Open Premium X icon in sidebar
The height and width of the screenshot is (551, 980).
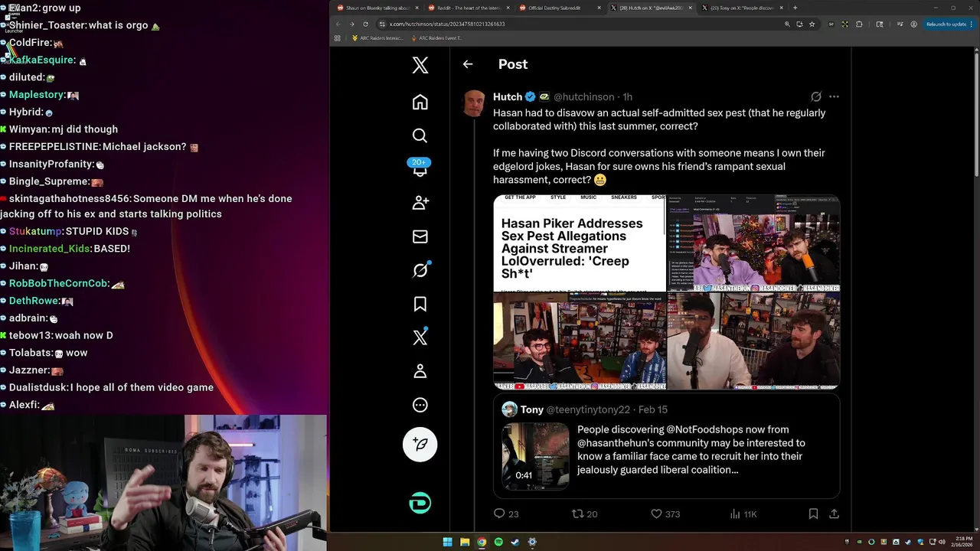(420, 337)
